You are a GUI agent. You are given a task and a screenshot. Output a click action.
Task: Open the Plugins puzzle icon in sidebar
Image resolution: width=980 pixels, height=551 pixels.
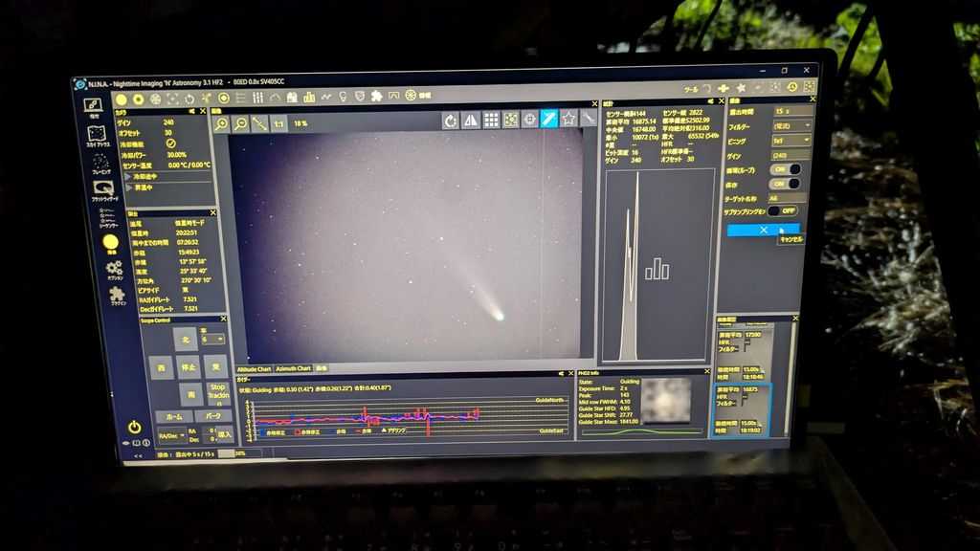click(x=116, y=295)
